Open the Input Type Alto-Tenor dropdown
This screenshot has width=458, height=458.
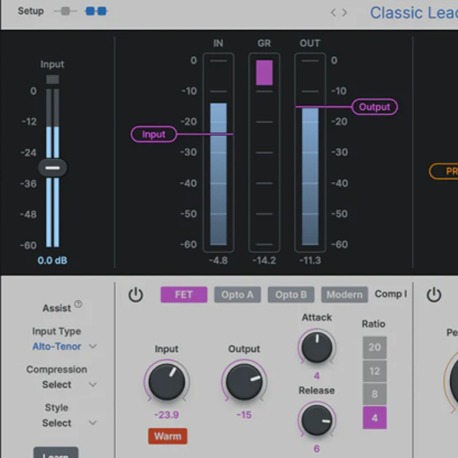tap(64, 346)
